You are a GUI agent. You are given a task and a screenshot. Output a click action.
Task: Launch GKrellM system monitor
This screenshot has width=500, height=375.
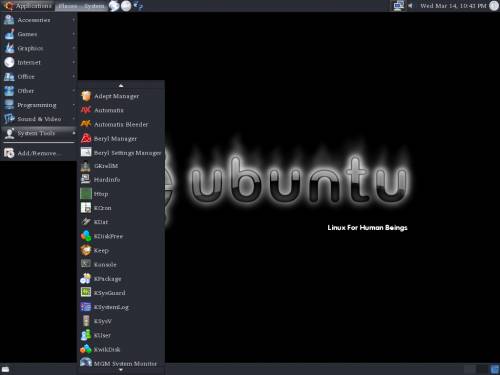click(121, 166)
